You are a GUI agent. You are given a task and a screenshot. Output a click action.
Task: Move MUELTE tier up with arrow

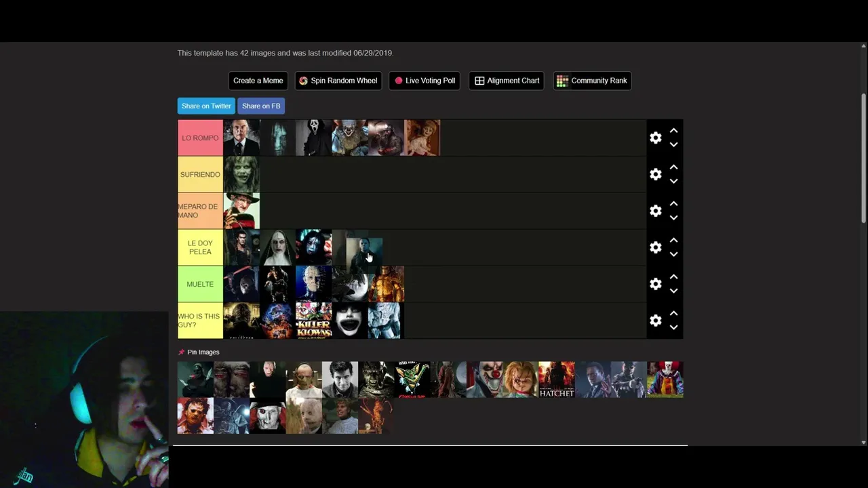click(673, 277)
